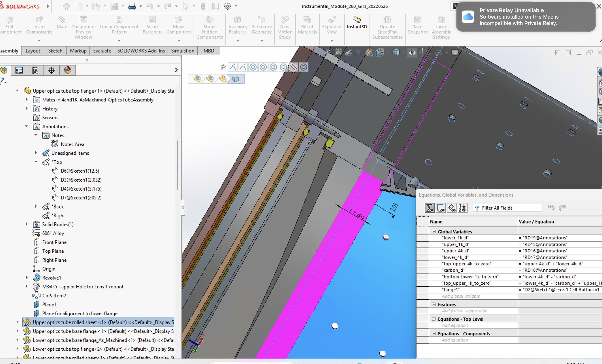Click the Home icon in top toolbar
Screen dimensions: 602x364
[66, 6]
